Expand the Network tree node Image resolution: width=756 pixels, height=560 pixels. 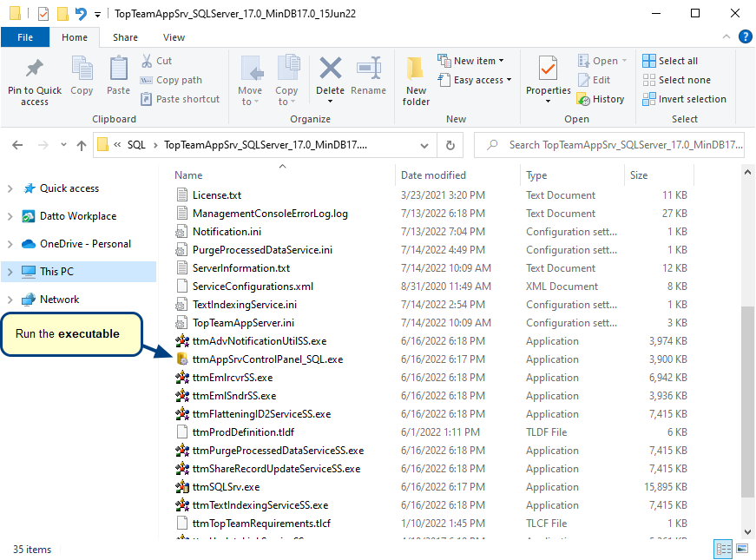click(10, 300)
